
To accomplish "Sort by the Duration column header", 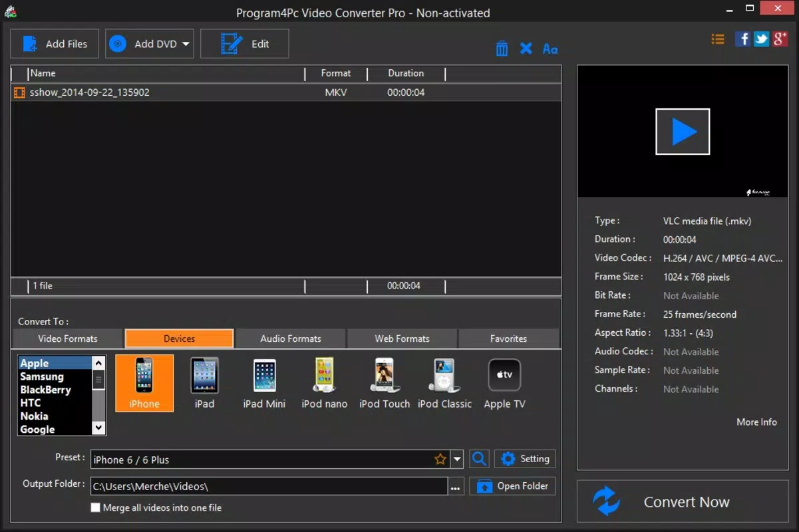I will point(406,73).
